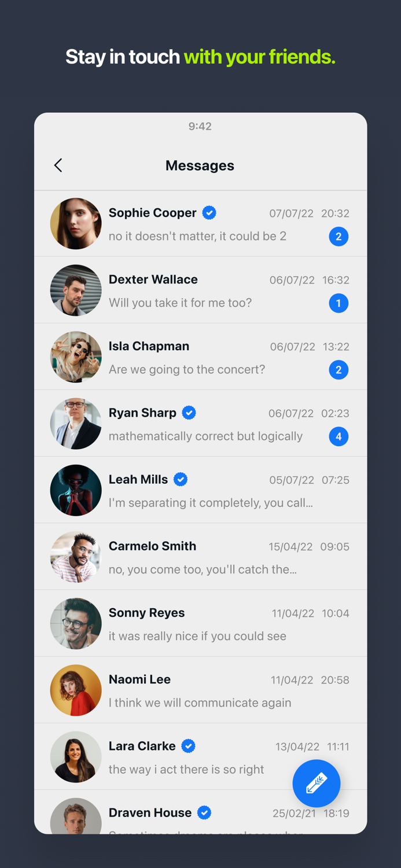This screenshot has height=868, width=401.
Task: Open the blue compose pencil button
Action: 316,784
